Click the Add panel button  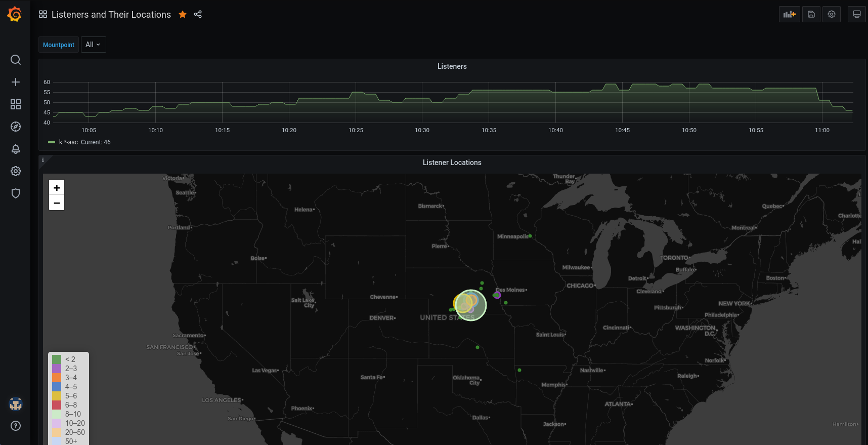click(789, 14)
